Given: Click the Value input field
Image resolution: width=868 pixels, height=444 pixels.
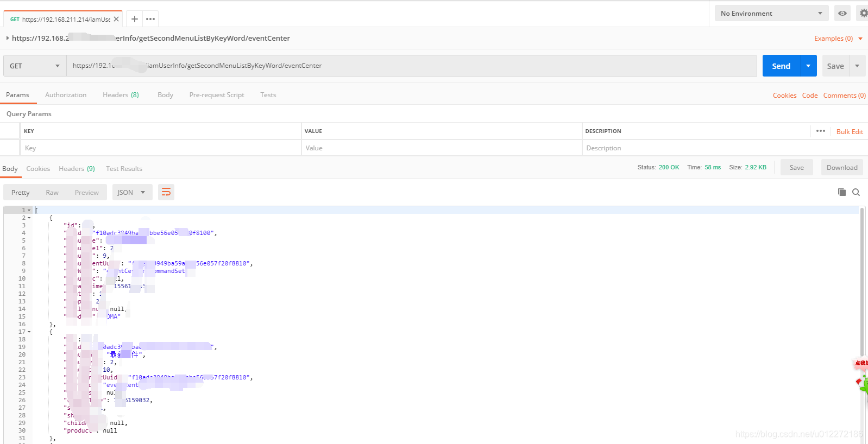Looking at the screenshot, I should coord(442,148).
